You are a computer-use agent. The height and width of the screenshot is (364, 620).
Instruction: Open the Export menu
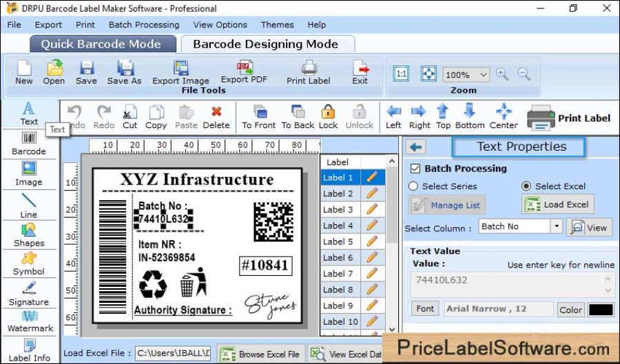pyautogui.click(x=48, y=25)
